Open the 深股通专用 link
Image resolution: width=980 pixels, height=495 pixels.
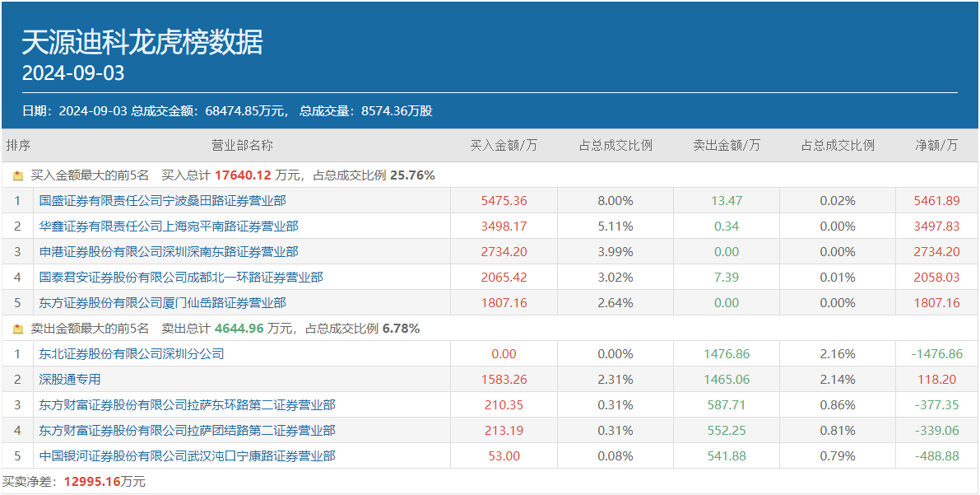(70, 379)
